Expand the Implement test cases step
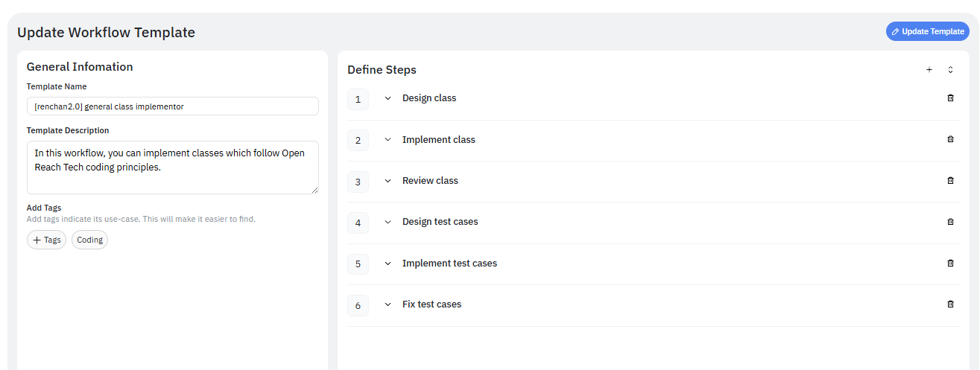This screenshot has width=980, height=370. pos(388,264)
